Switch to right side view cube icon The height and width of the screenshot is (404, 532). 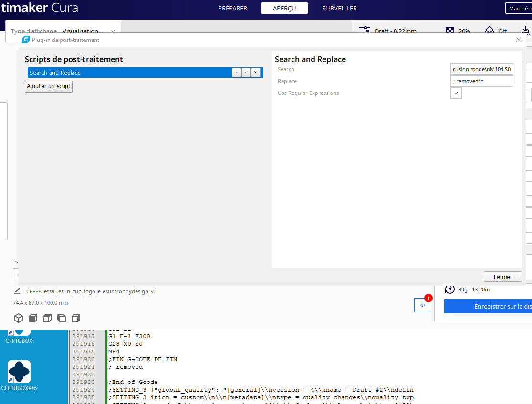[76, 318]
